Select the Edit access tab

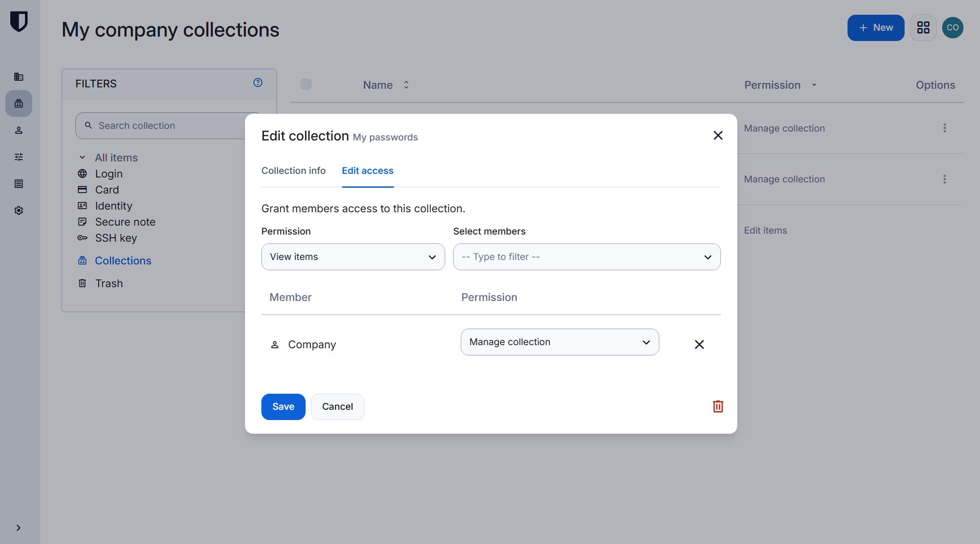[x=368, y=171]
